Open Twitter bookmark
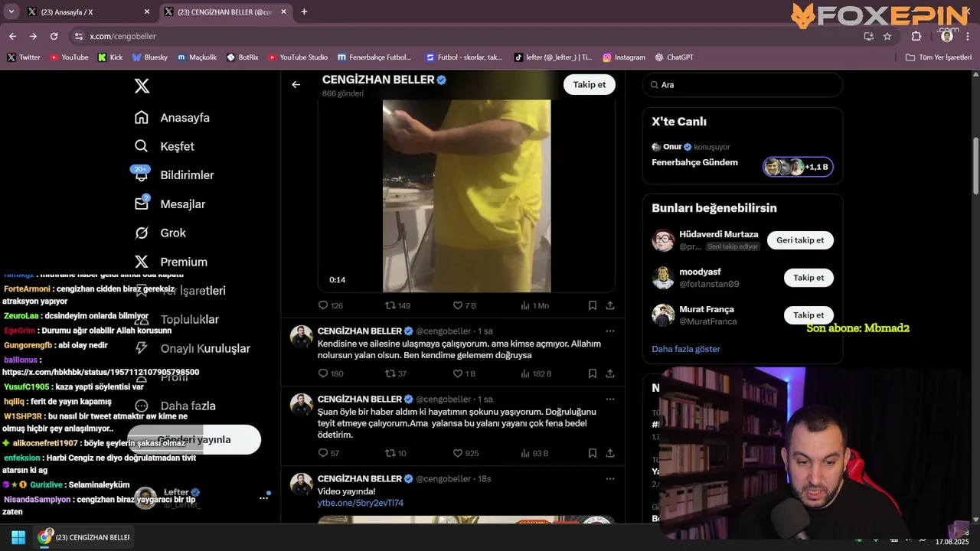 (x=24, y=57)
